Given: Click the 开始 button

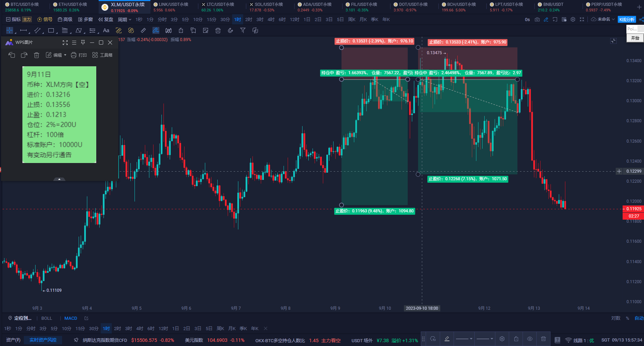Looking at the screenshot, I should (635, 38).
